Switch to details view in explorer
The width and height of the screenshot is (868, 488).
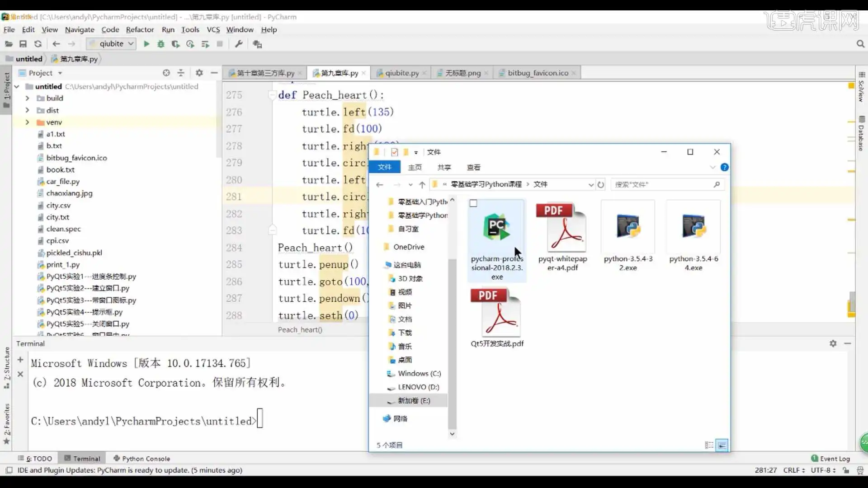(x=709, y=445)
